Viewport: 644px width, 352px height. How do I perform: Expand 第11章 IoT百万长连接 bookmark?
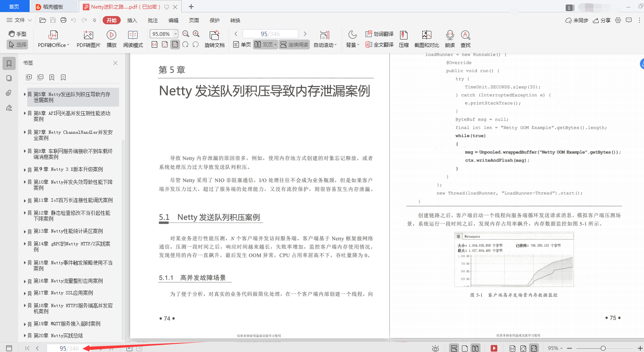[x=25, y=200]
